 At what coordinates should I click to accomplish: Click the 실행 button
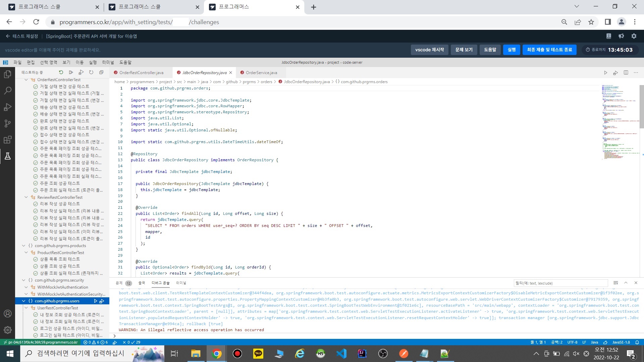coord(512,50)
